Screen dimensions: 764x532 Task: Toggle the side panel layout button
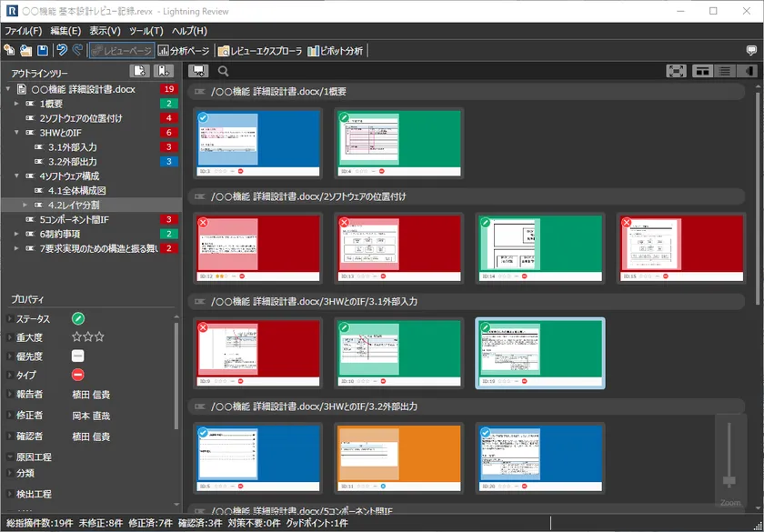748,71
